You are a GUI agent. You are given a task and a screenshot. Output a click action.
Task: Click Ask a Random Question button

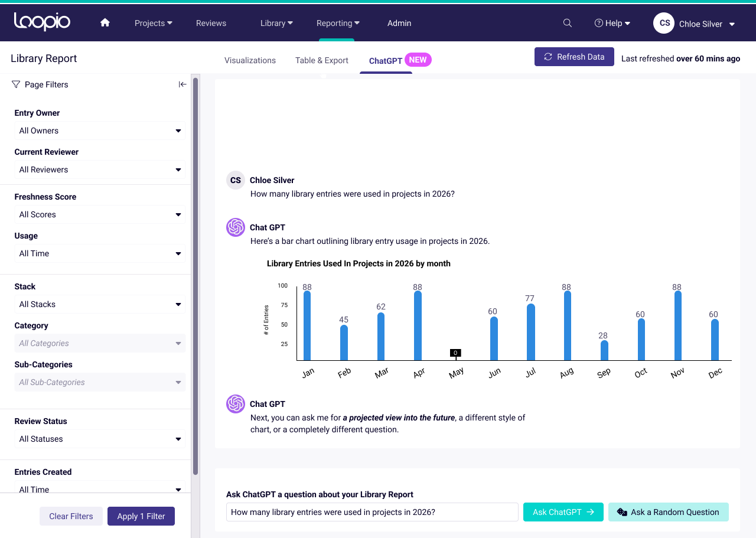668,512
